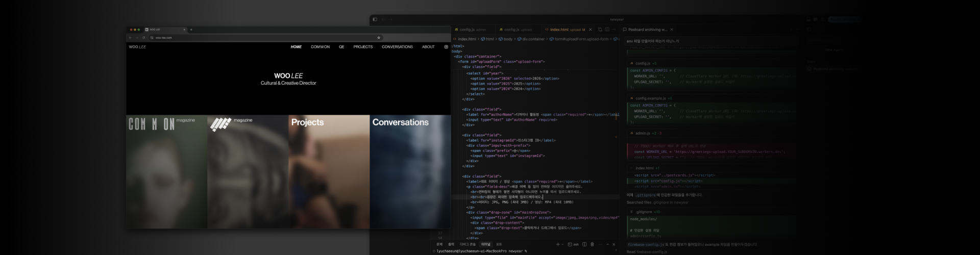This screenshot has width=980, height=255.
Task: Reload the woo-lee.com page
Action: (143, 38)
